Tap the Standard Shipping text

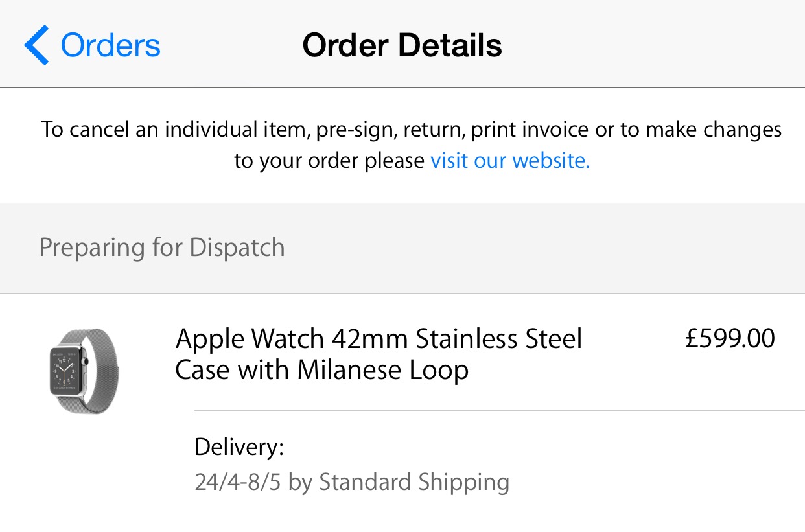[x=414, y=482]
